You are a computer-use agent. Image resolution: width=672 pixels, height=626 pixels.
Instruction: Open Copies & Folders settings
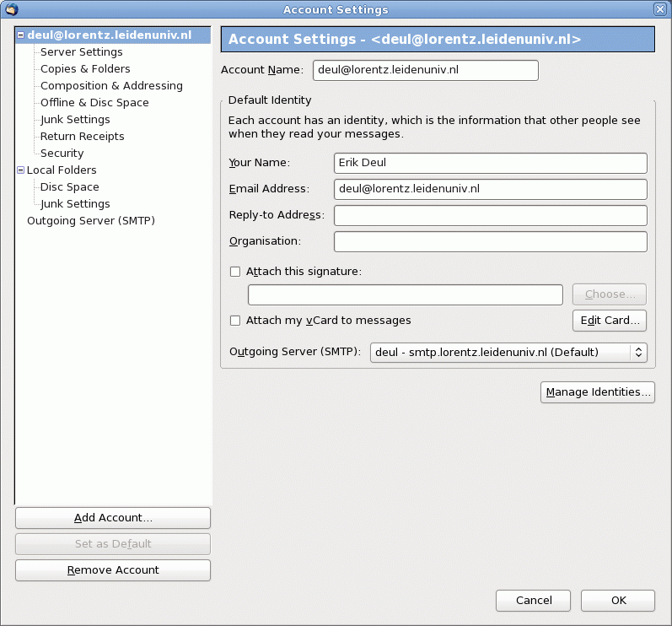(85, 69)
